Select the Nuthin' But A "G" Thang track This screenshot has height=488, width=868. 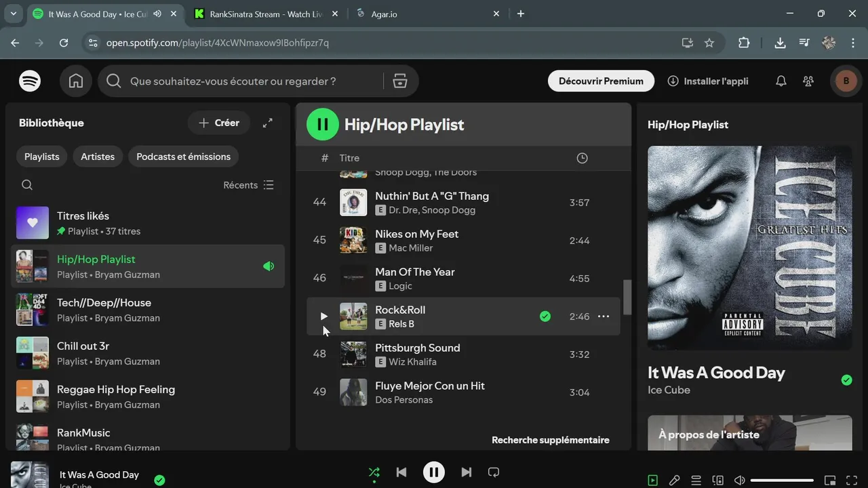coord(463,203)
